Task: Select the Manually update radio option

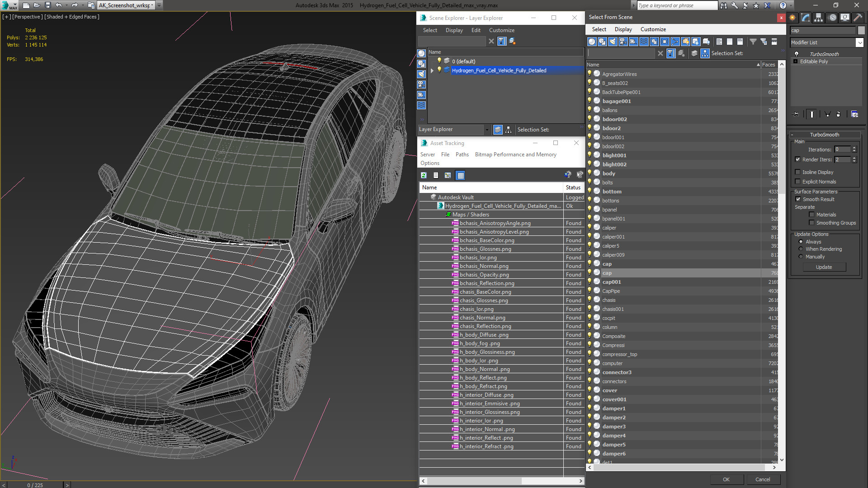Action: coord(801,257)
